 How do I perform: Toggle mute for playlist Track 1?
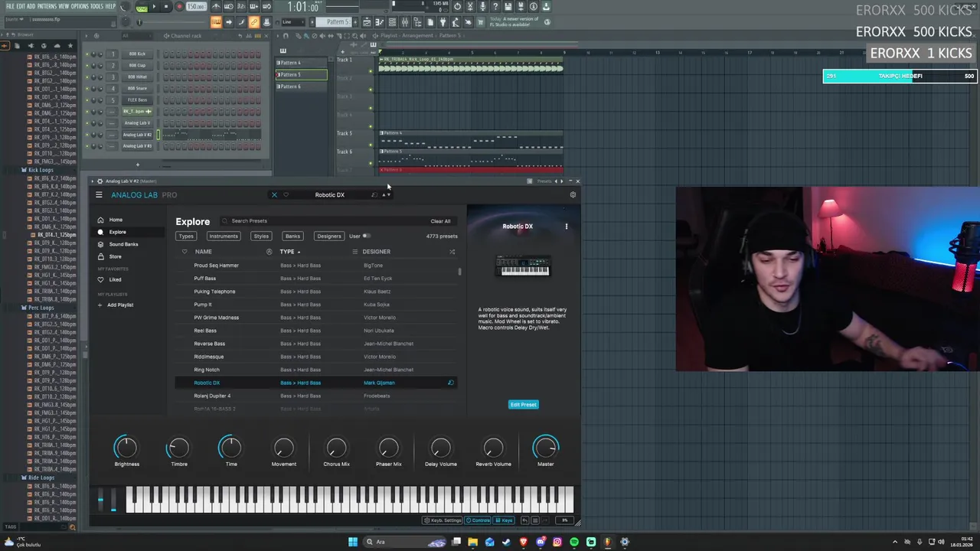(x=371, y=71)
